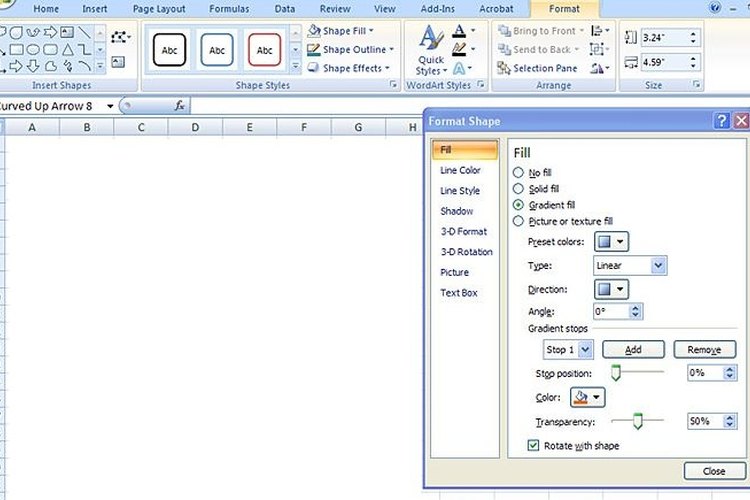Open the gradient Direction dropdown
The image size is (750, 500).
point(611,289)
